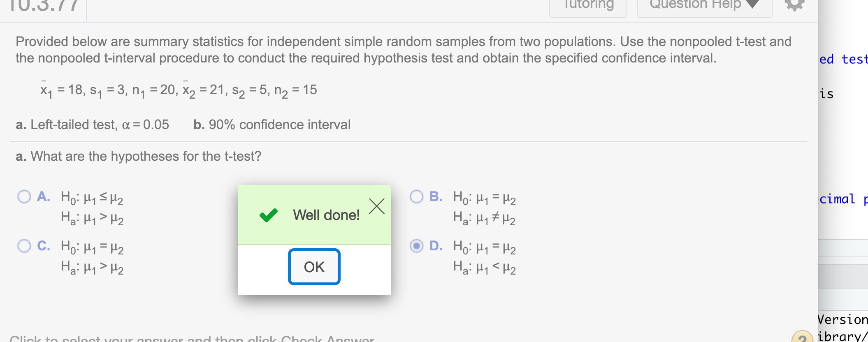Click the question number 10.3.77
The width and height of the screenshot is (868, 342).
(43, 5)
